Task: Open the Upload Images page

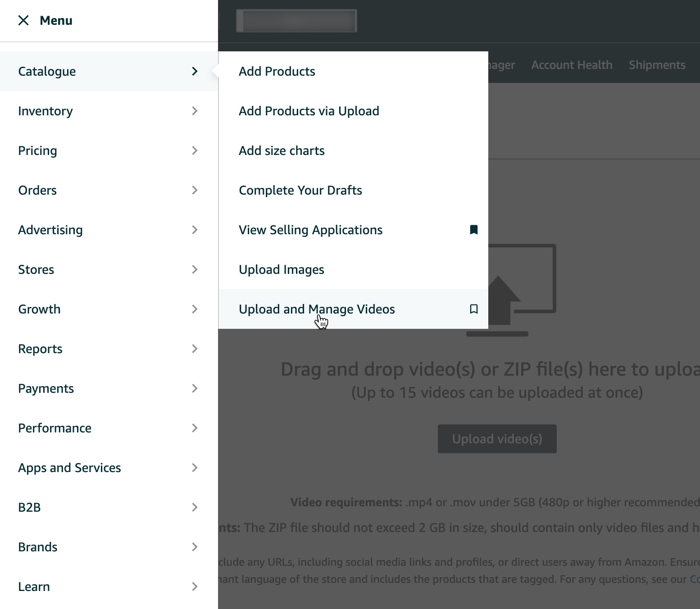Action: (x=282, y=269)
